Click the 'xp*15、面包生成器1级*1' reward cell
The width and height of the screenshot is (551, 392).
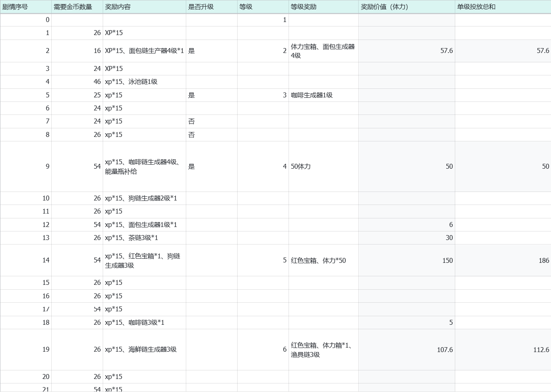click(x=144, y=225)
